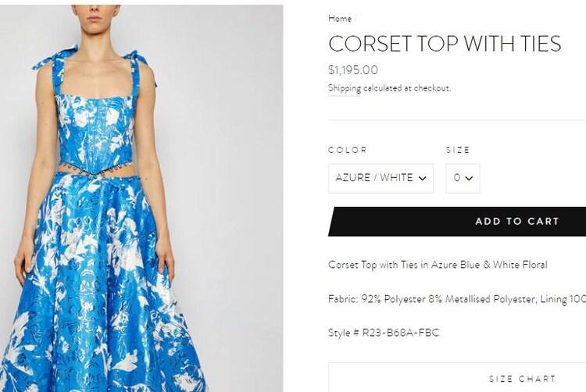Click the Style # R23-B68A-FBC text
The image size is (586, 392).
384,333
